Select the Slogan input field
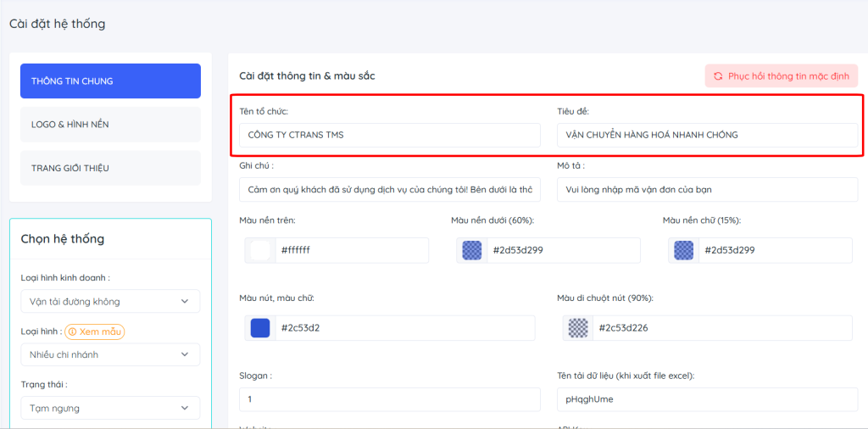The height and width of the screenshot is (429, 868). tap(390, 399)
